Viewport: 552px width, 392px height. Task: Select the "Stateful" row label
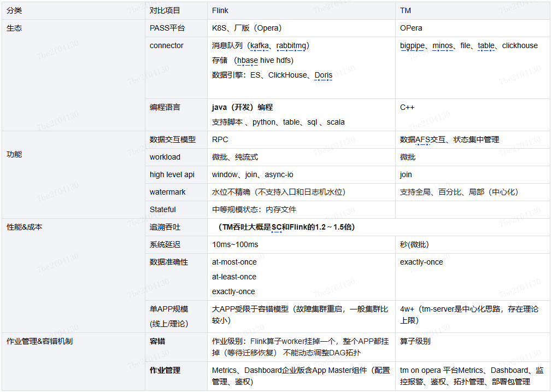click(163, 209)
